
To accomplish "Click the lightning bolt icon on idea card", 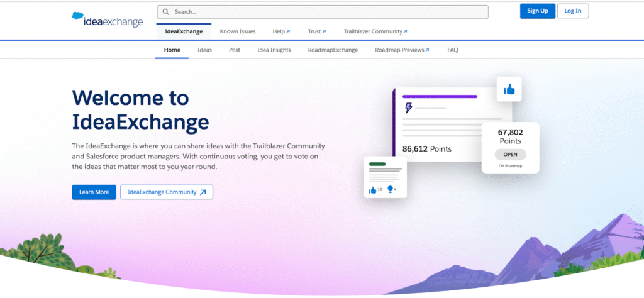I will [408, 108].
